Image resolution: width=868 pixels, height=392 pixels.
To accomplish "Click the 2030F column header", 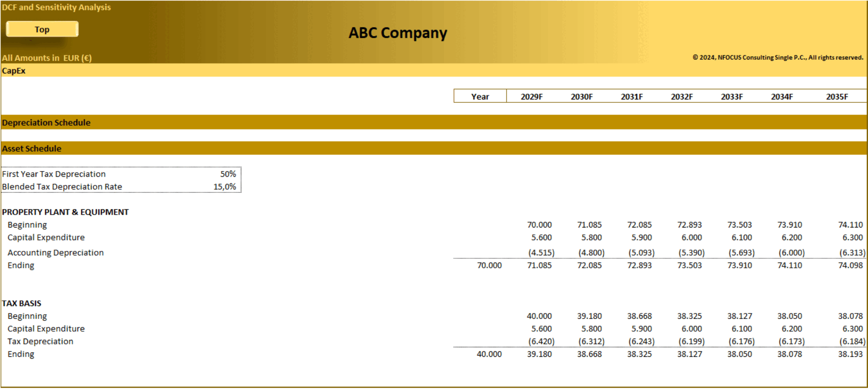I will tap(582, 97).
